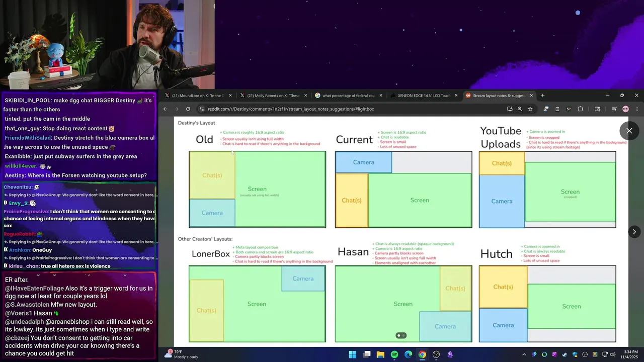Close the Reddit image lightbox with X
This screenshot has height=362, width=644.
(629, 131)
